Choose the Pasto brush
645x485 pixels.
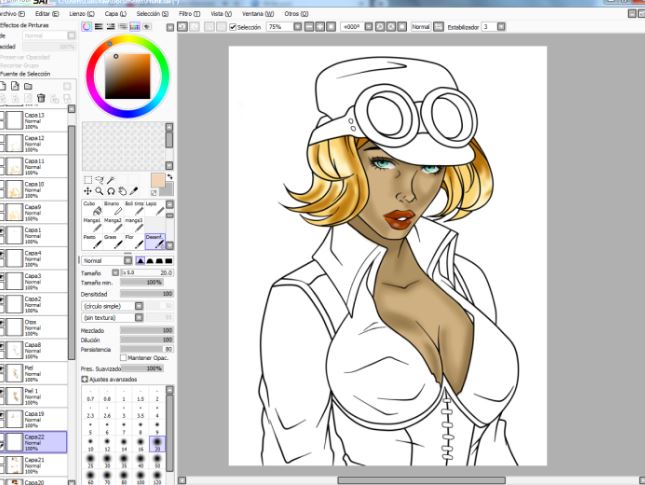pyautogui.click(x=93, y=242)
